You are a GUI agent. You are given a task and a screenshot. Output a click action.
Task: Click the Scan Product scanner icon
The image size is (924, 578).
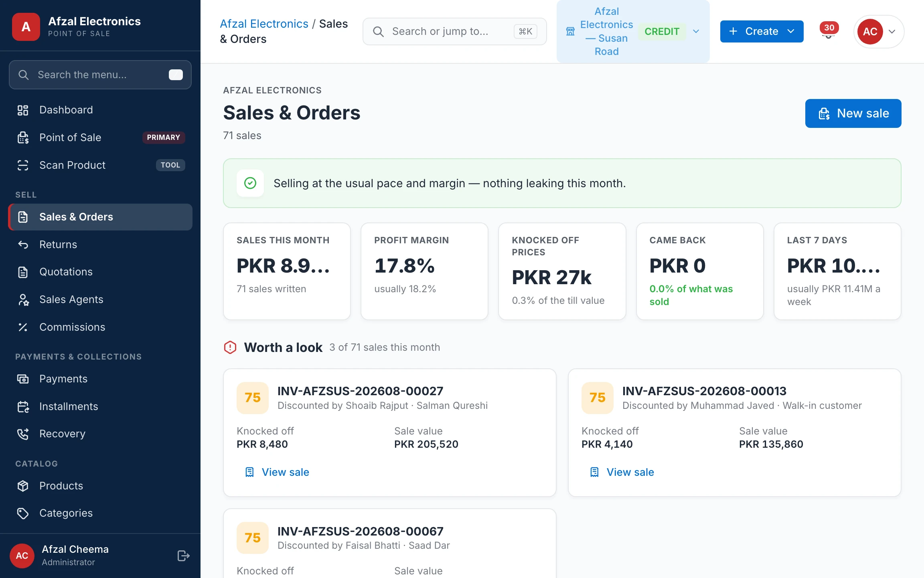click(23, 165)
